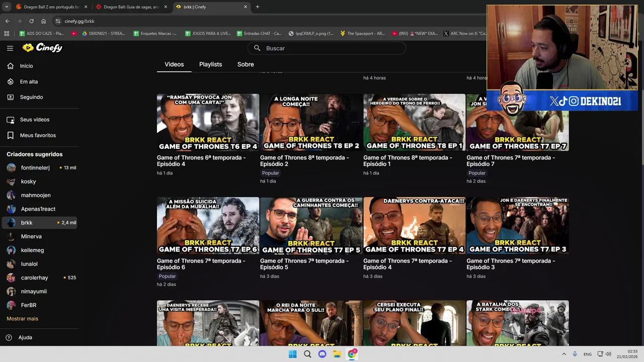This screenshot has height=362, width=644.
Task: Open ADS DO CAZE bookmark
Action: pyautogui.click(x=42, y=34)
